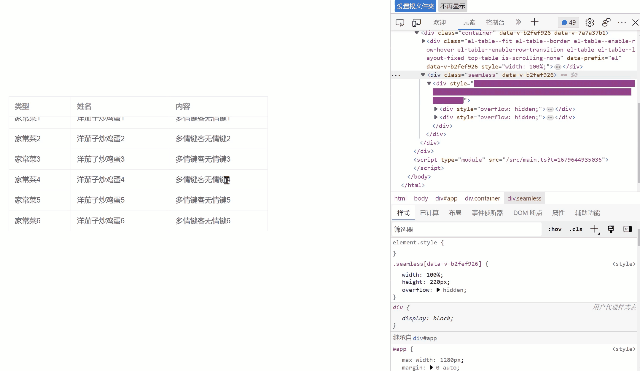Open the Layout sub-tab

(x=455, y=213)
